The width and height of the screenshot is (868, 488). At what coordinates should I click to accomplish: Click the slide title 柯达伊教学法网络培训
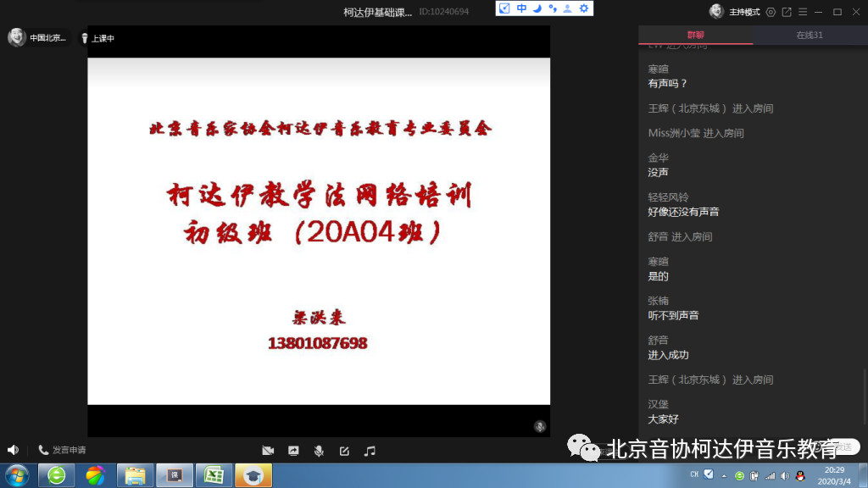click(320, 194)
